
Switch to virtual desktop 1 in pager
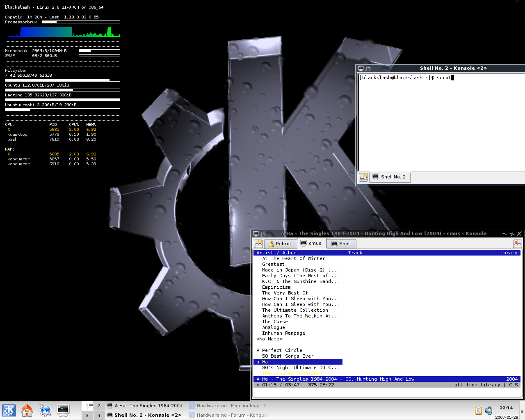click(x=87, y=406)
